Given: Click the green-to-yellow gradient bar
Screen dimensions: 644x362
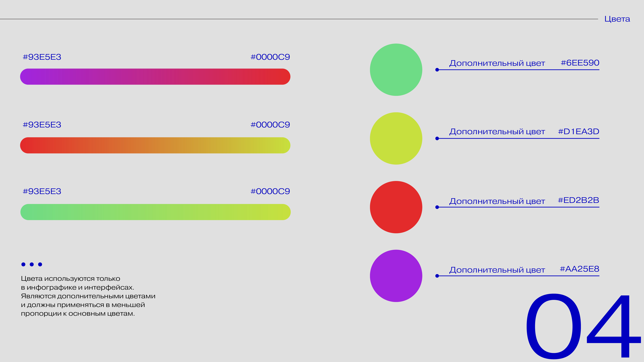Looking at the screenshot, I should point(155,212).
